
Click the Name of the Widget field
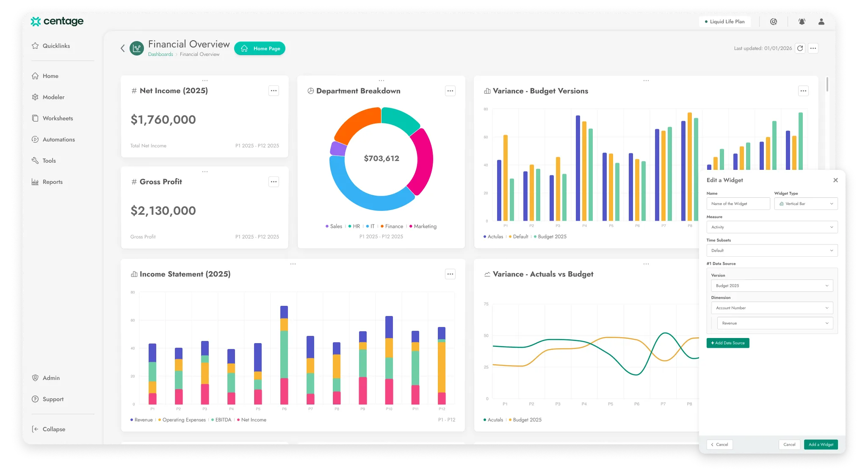click(x=738, y=204)
